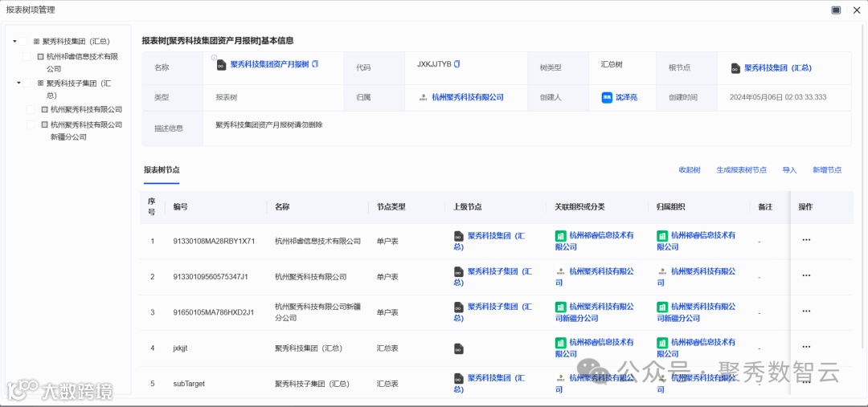Click 描述信息 text 聚秀科技集团资产月报树请勿删除
Image resolution: width=868 pixels, height=407 pixels.
click(269, 125)
